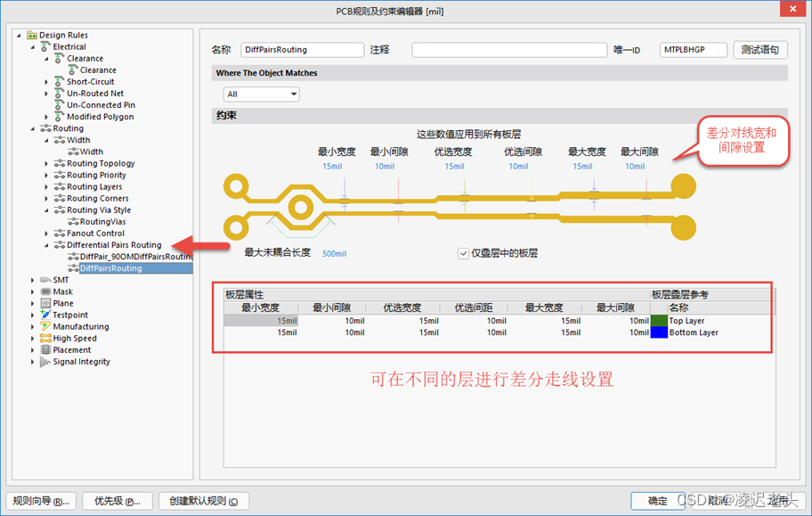812x516 pixels.
Task: Click the Electrical category icon
Action: tap(45, 47)
